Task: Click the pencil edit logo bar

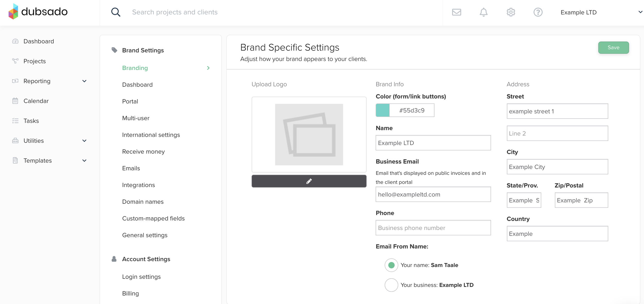Action: [309, 181]
